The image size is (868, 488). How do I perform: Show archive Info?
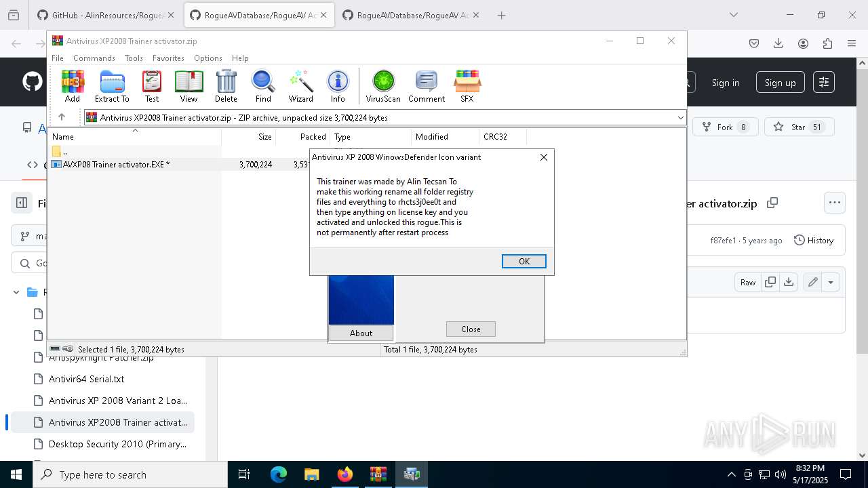click(338, 86)
